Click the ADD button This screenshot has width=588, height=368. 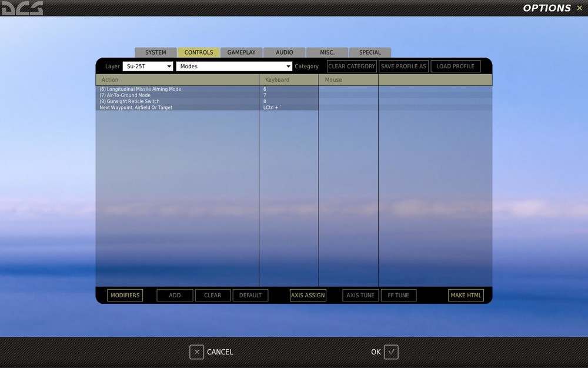tap(175, 295)
